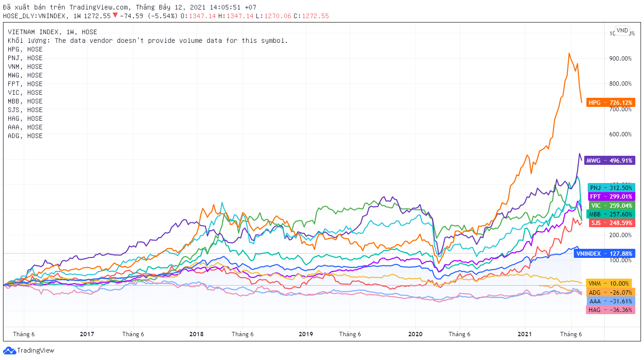Select the MWG 496.91% price label
Viewport: 644px width, 360px height.
pyautogui.click(x=609, y=161)
